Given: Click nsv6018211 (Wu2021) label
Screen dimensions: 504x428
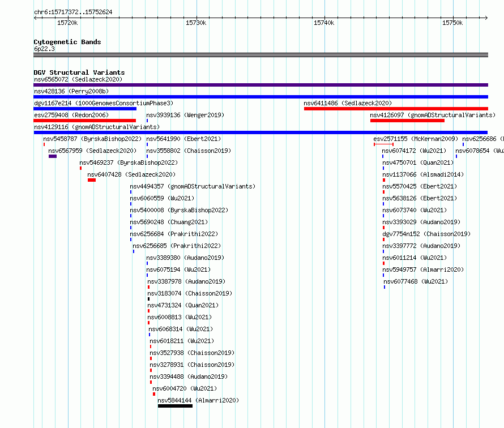Looking at the screenshot, I should pos(182,341).
